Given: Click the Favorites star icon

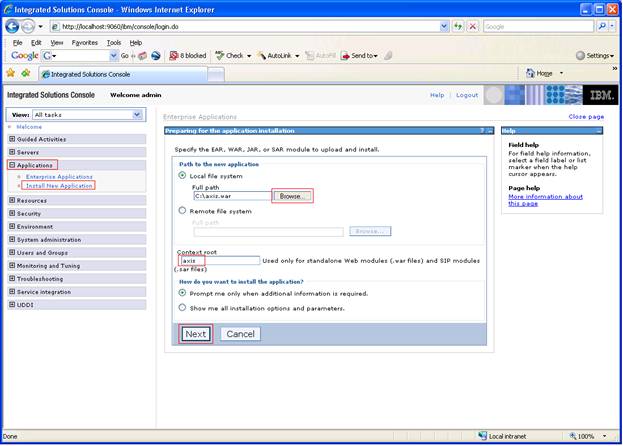Looking at the screenshot, I should (11, 73).
